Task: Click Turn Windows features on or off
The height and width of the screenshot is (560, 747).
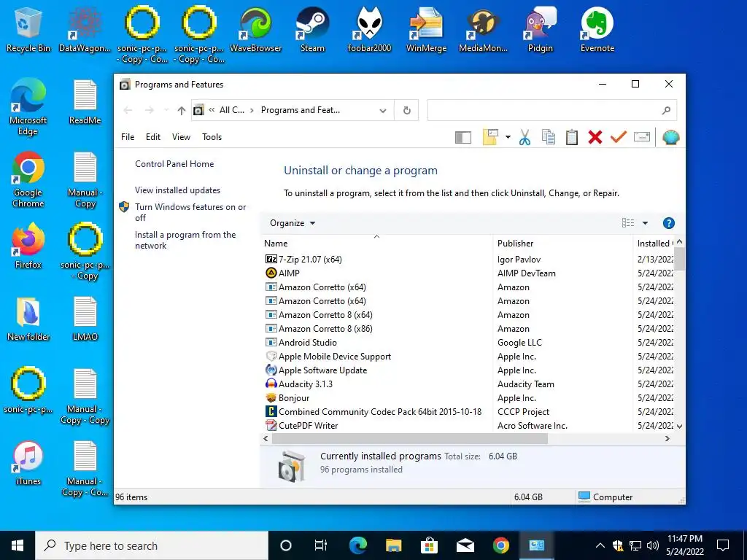Action: pyautogui.click(x=190, y=212)
